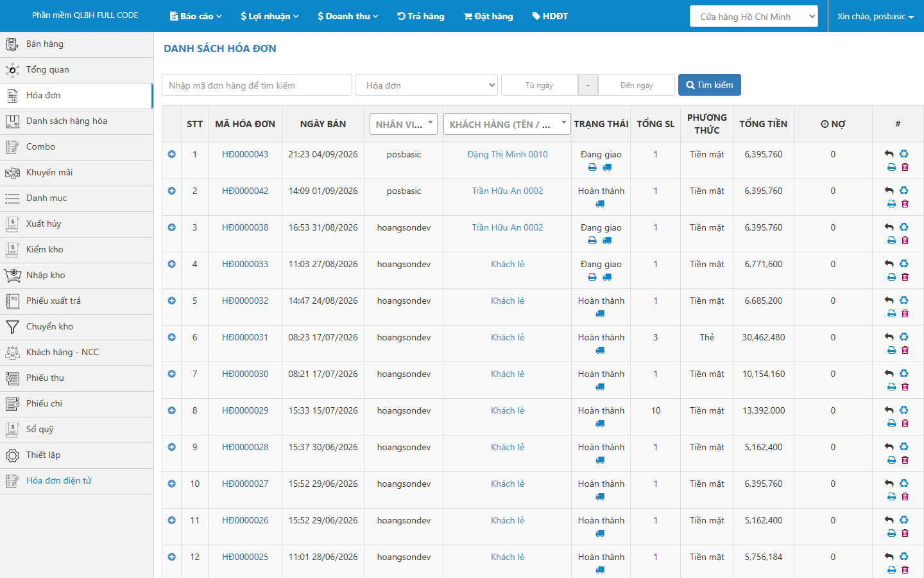Viewport: 924px width, 578px height.
Task: Click the Chuyển kho funnel icon
Action: [12, 327]
